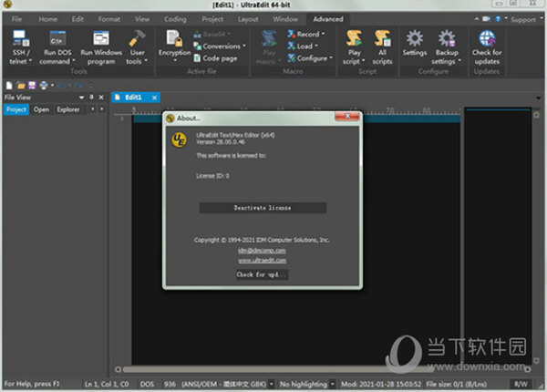Open the SSH / telnet tool
Viewport: 547px width, 392px height.
(21, 47)
